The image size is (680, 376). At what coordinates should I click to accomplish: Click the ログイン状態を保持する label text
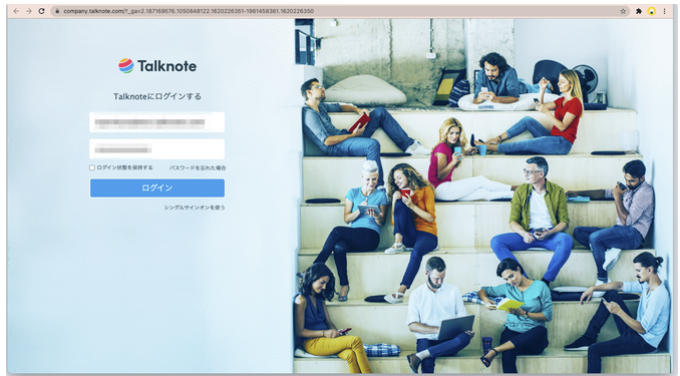(124, 167)
